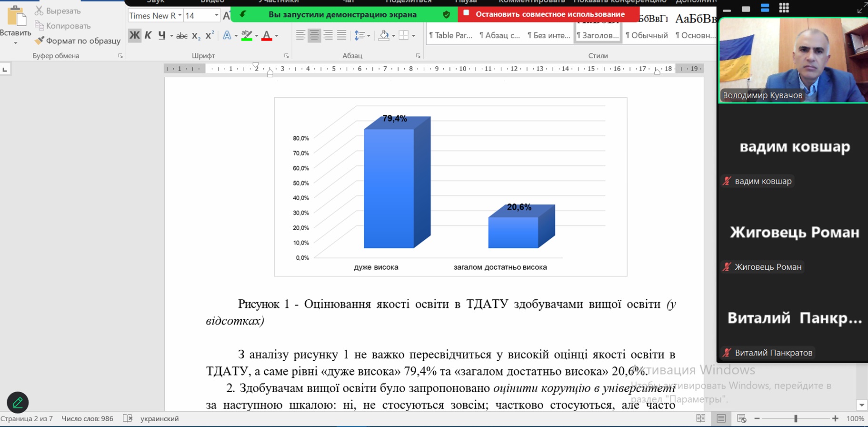Toggle underline formatting (Ч)
The height and width of the screenshot is (427, 868).
tap(162, 35)
